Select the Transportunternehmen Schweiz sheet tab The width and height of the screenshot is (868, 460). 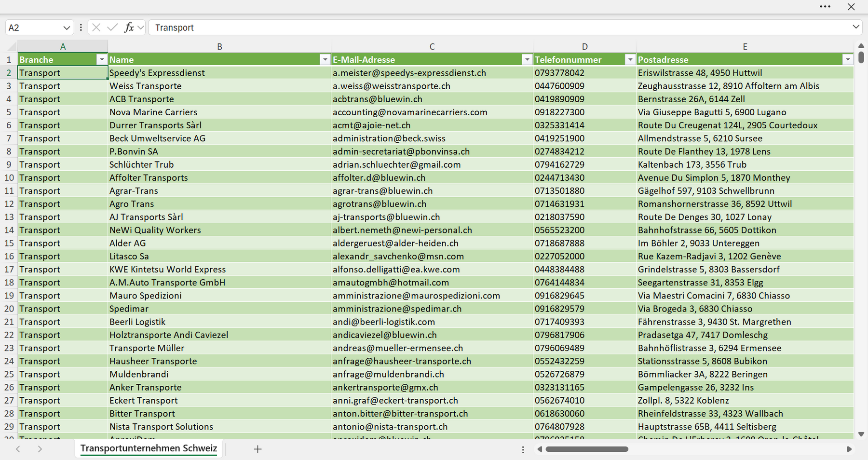[x=149, y=448]
